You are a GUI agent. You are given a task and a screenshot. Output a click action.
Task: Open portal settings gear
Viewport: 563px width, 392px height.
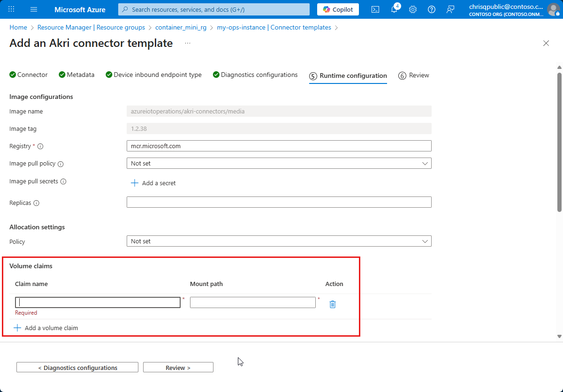[x=413, y=9]
